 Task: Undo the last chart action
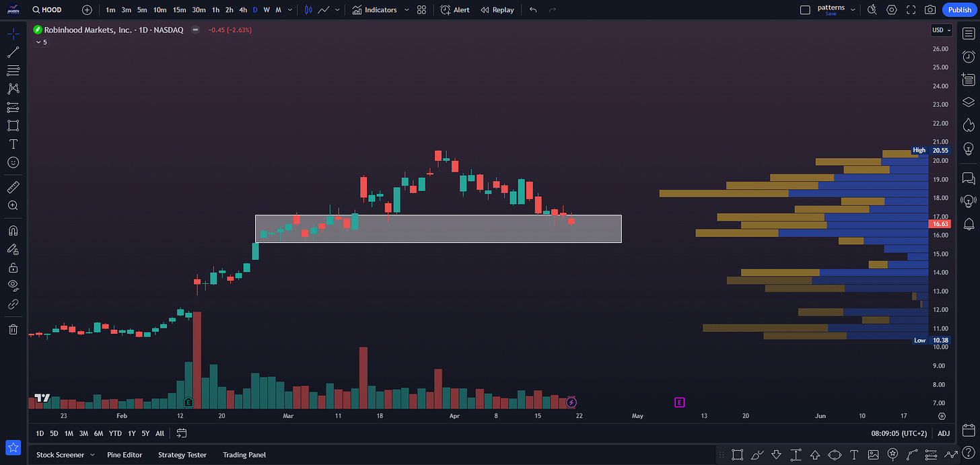coord(533,10)
